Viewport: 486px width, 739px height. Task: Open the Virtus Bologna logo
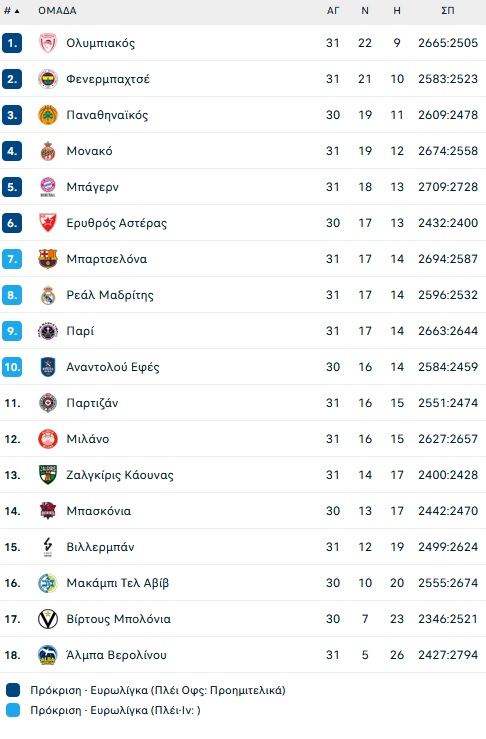[48, 619]
